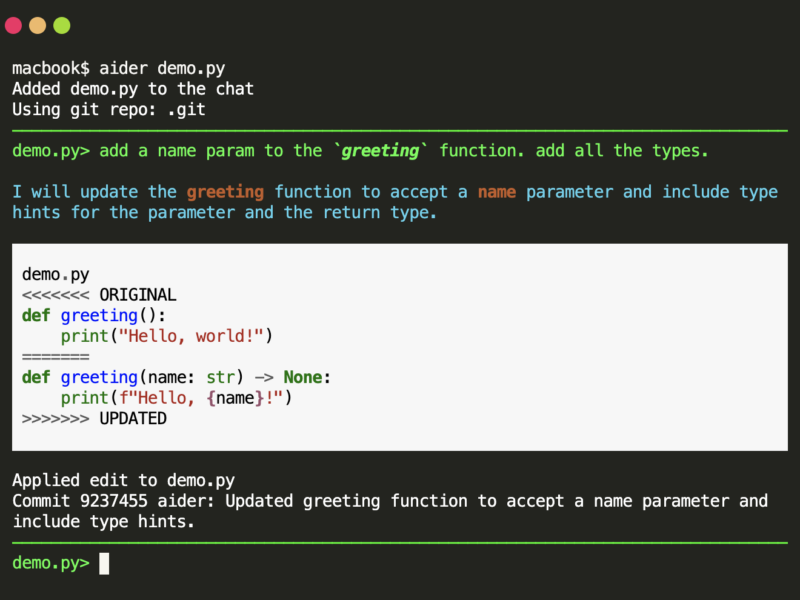This screenshot has width=800, height=600.
Task: Click the 'None' return type keyword
Action: tap(303, 378)
